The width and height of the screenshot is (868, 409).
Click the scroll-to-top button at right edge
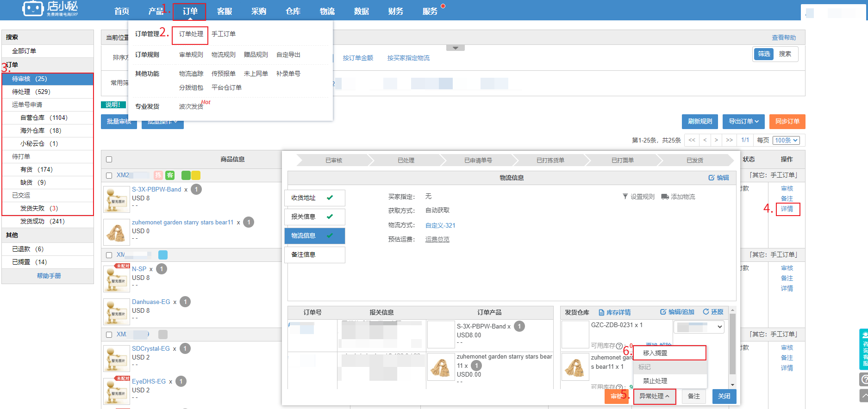(x=864, y=396)
